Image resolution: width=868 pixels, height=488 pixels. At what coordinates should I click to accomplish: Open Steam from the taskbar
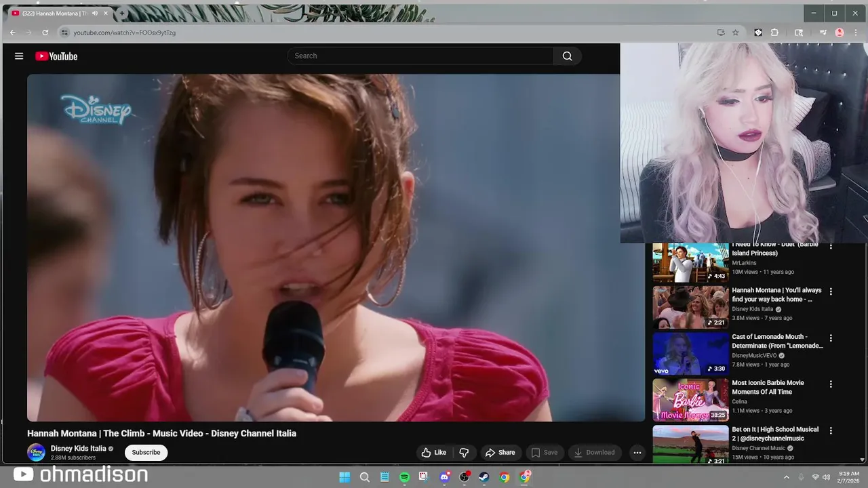tap(484, 477)
